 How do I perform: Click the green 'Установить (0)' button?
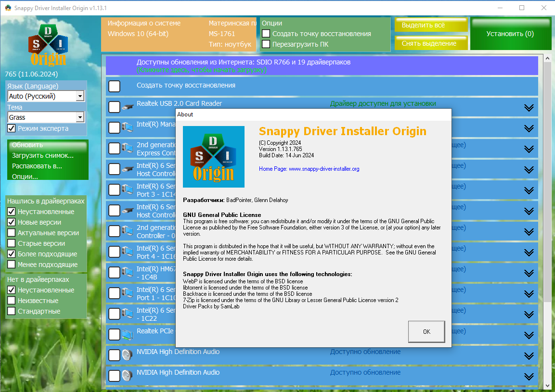click(510, 34)
